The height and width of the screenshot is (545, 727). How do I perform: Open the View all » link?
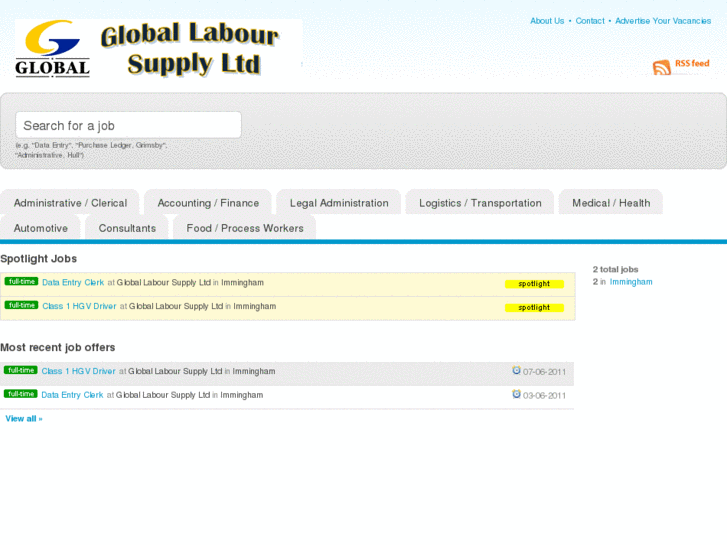24,418
